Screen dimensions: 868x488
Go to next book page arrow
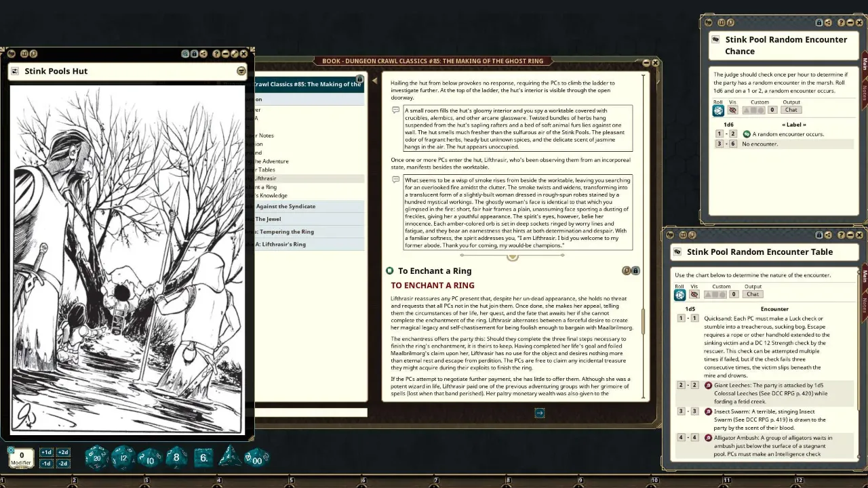(x=539, y=413)
